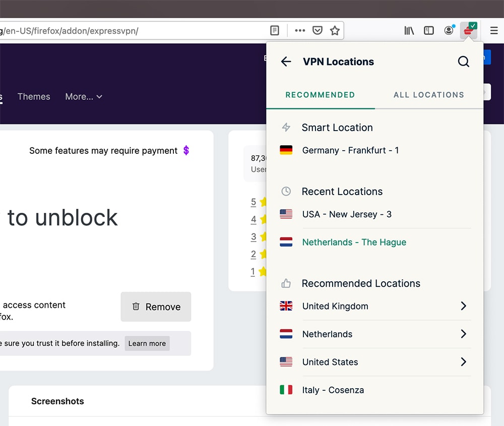
Task: Open the Firefox account icon
Action: [x=449, y=30]
